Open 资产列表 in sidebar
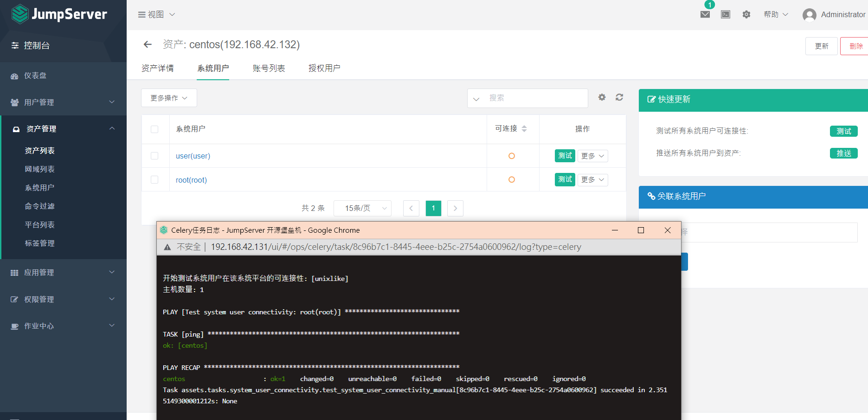The height and width of the screenshot is (420, 868). 40,151
